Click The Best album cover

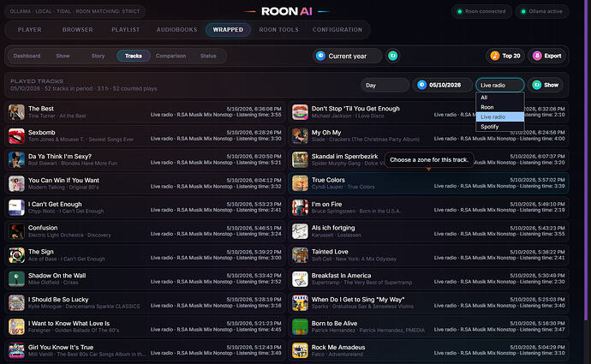(x=16, y=112)
